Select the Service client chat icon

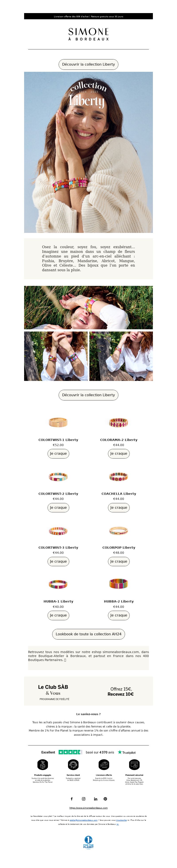73,765
